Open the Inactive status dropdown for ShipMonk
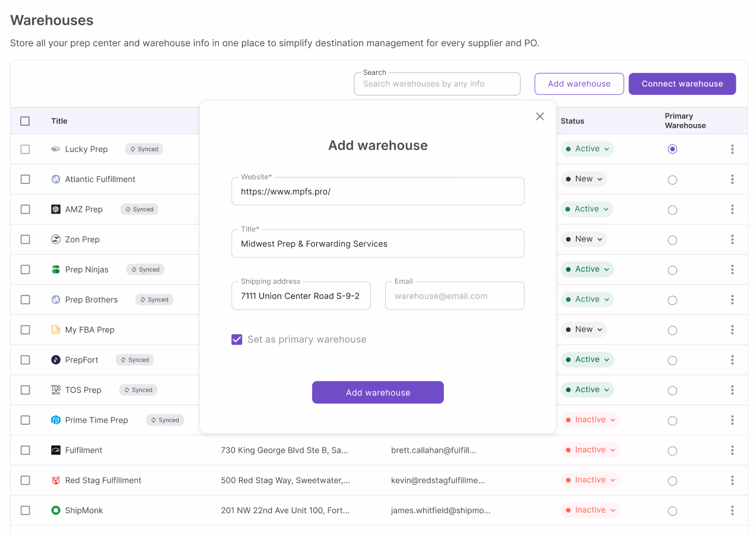Screen dimensions: 756x534 [590, 510]
